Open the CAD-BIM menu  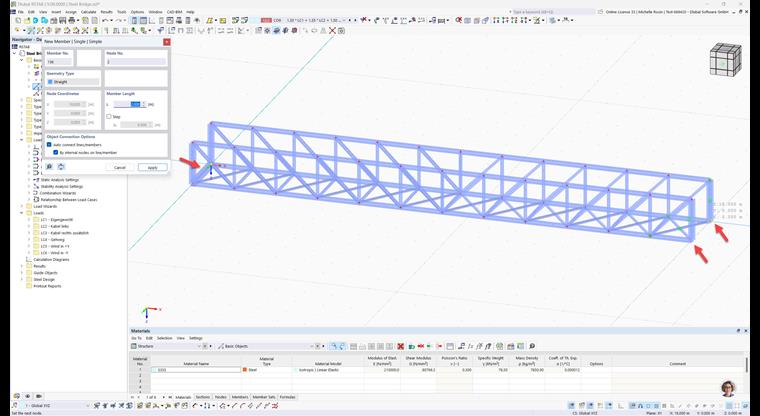[174, 12]
